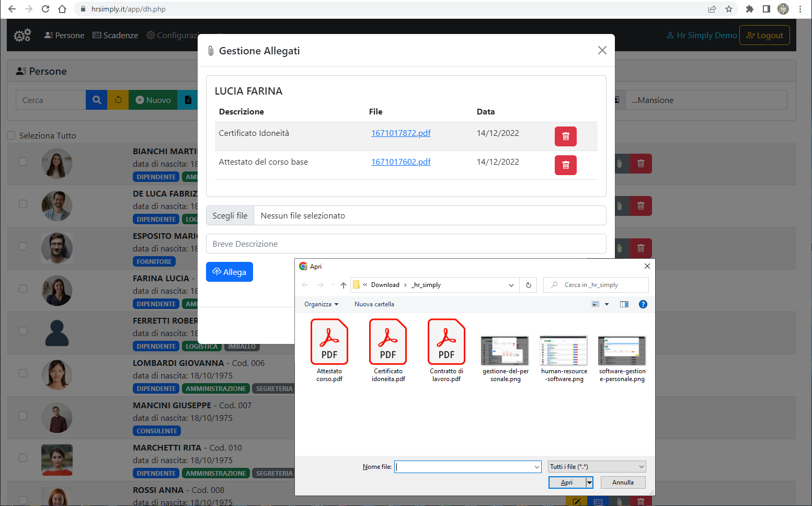Go to browser home page
Screen dimensions: 812x506
click(x=62, y=9)
